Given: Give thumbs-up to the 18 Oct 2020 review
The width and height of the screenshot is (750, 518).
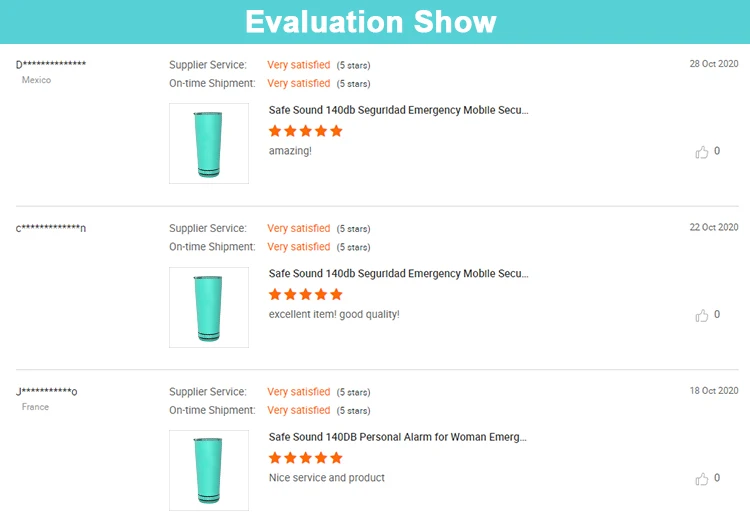Looking at the screenshot, I should point(702,479).
